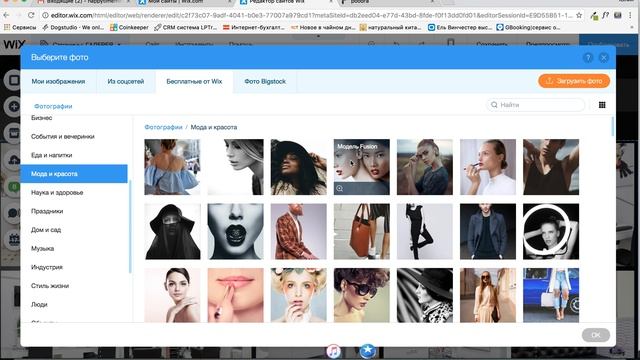Select photo of woman with white ring
The image size is (640, 360).
point(551,231)
